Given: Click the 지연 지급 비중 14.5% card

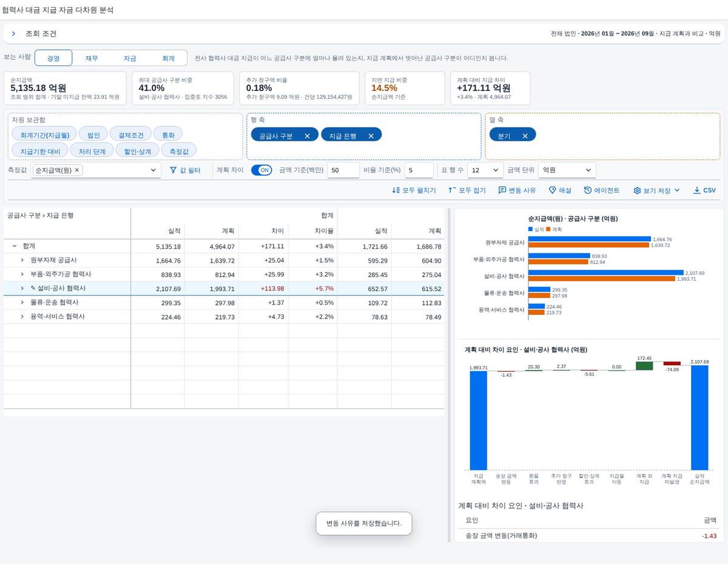Looking at the screenshot, I should [405, 88].
